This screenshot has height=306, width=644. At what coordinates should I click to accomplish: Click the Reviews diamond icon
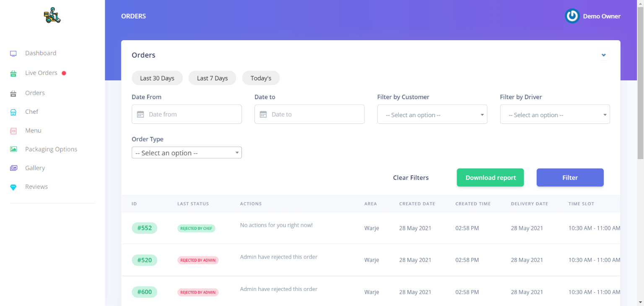[x=13, y=187]
